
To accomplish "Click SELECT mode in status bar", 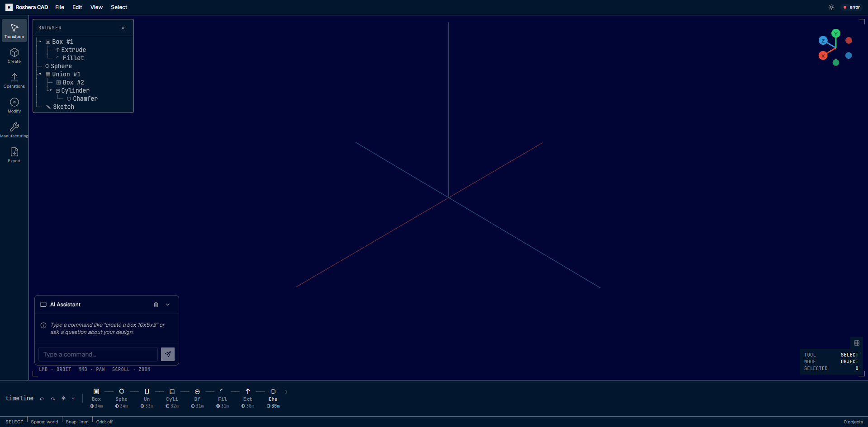I will pos(14,422).
